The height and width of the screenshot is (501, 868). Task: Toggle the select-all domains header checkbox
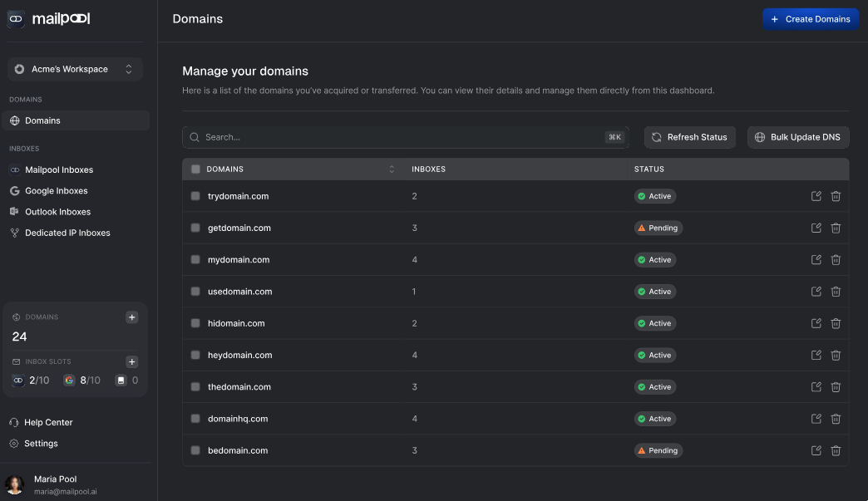point(195,169)
